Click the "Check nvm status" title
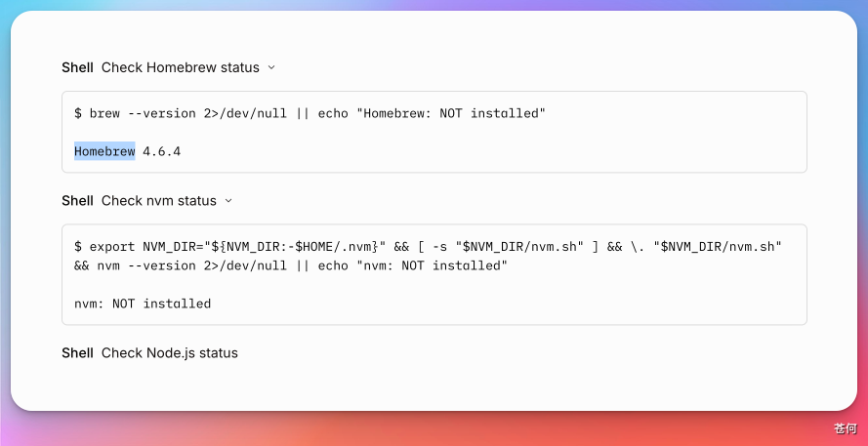868x446 pixels. (158, 201)
